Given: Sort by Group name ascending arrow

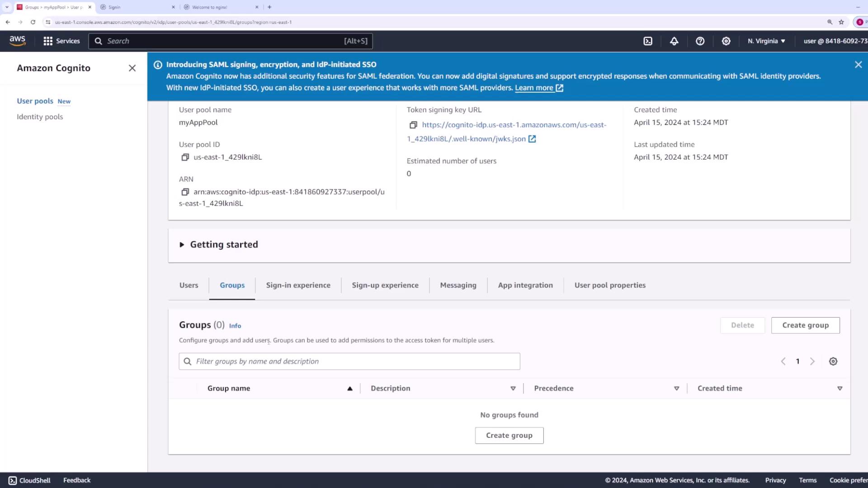Looking at the screenshot, I should coord(349,389).
